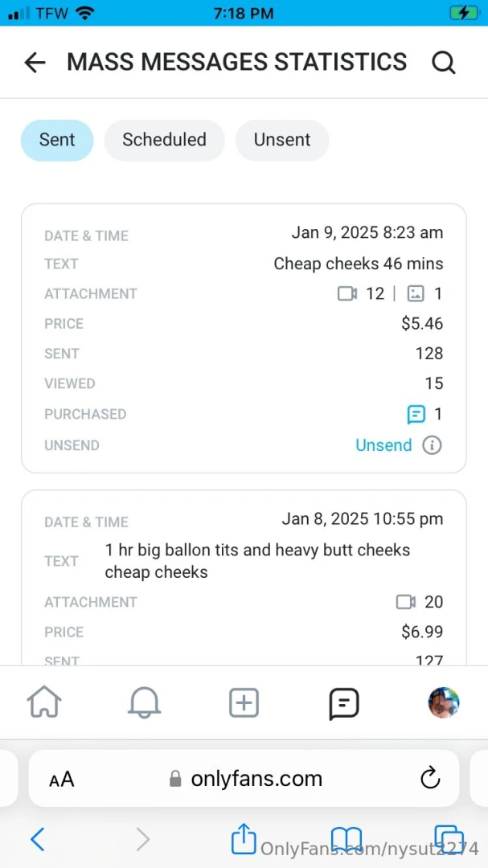Tap the new post plus icon

point(244,703)
